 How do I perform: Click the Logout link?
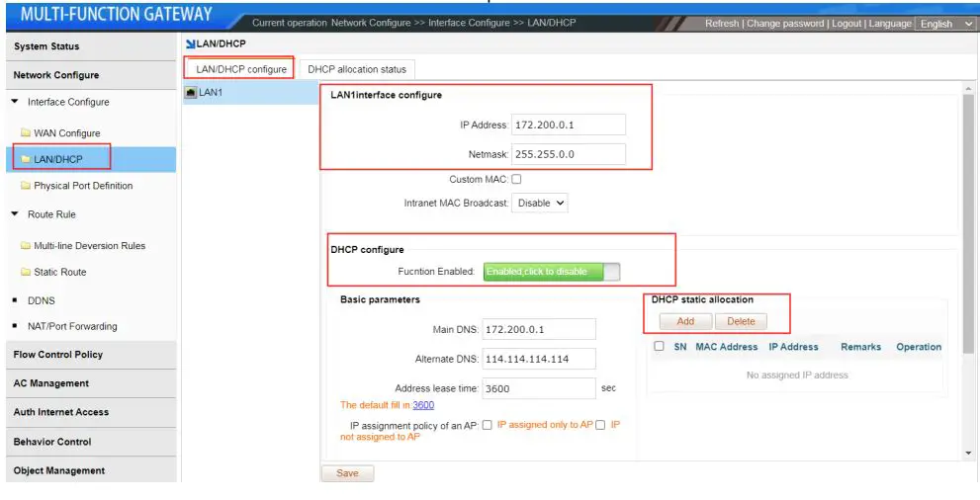(846, 23)
